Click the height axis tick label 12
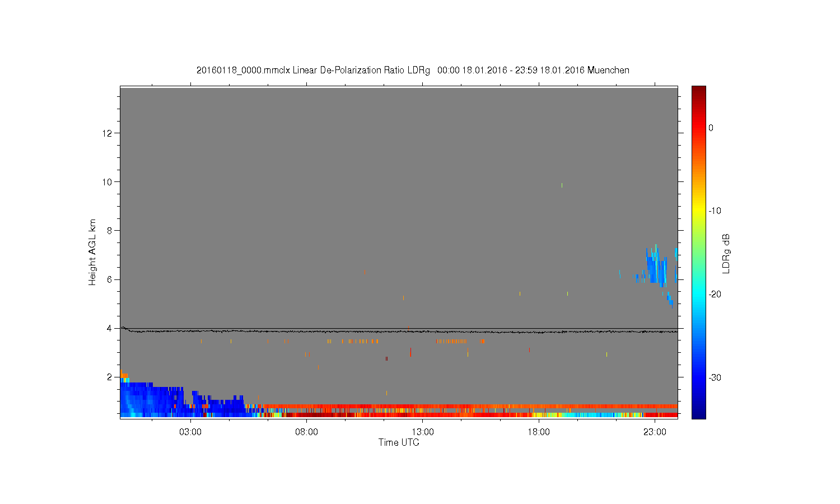 [108, 133]
